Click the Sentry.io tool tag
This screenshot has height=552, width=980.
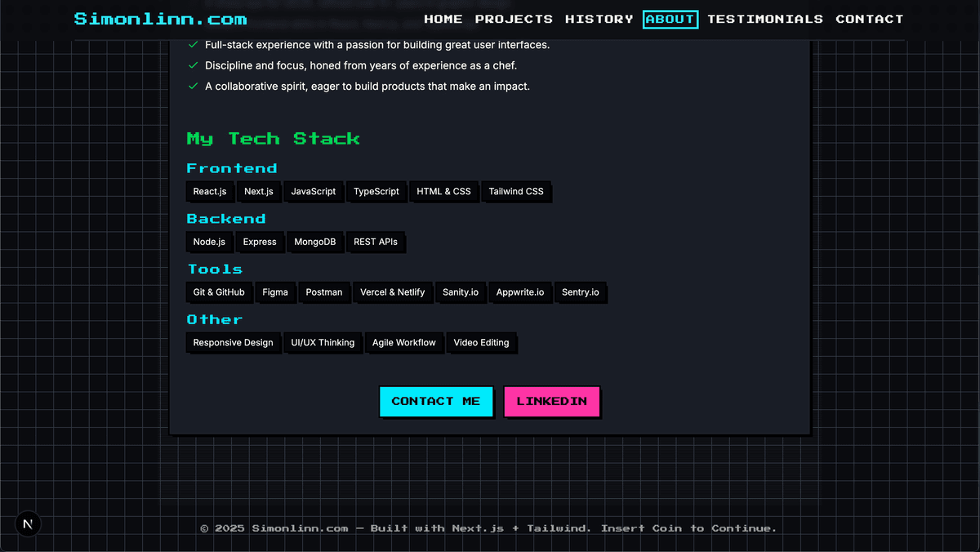point(581,292)
